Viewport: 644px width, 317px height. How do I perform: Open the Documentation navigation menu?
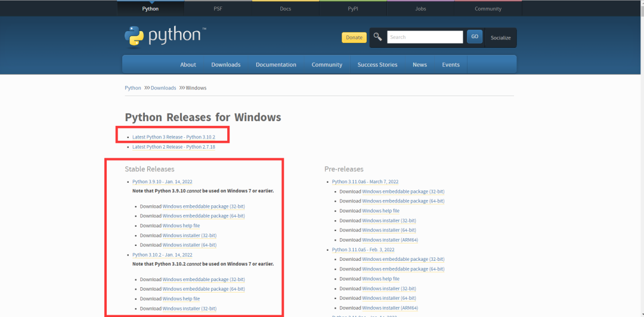276,64
